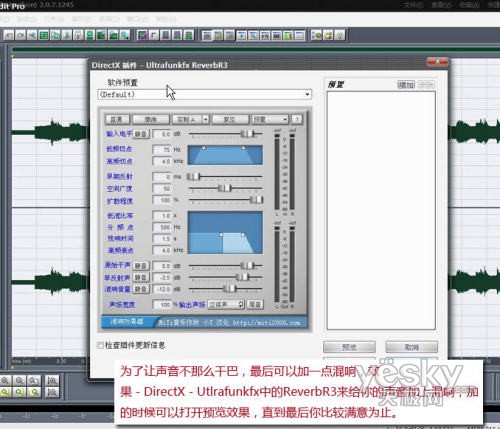The width and height of the screenshot is (500, 429).
Task: Click the 增加 add preset button
Action: [406, 85]
